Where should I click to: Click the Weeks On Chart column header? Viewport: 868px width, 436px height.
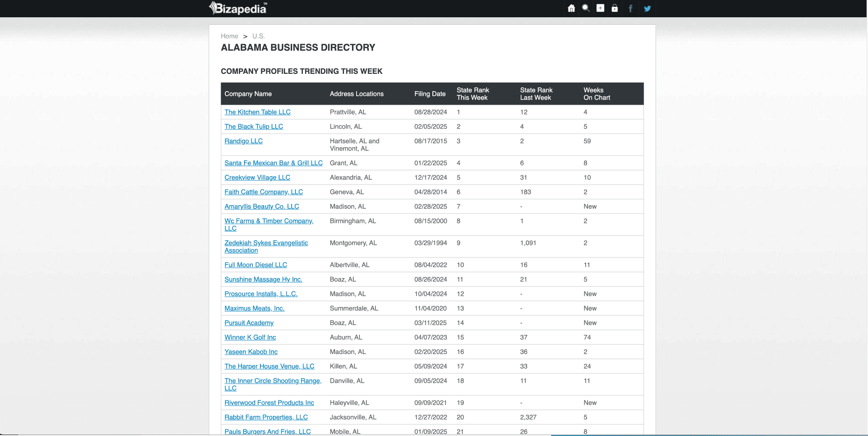[x=596, y=94]
